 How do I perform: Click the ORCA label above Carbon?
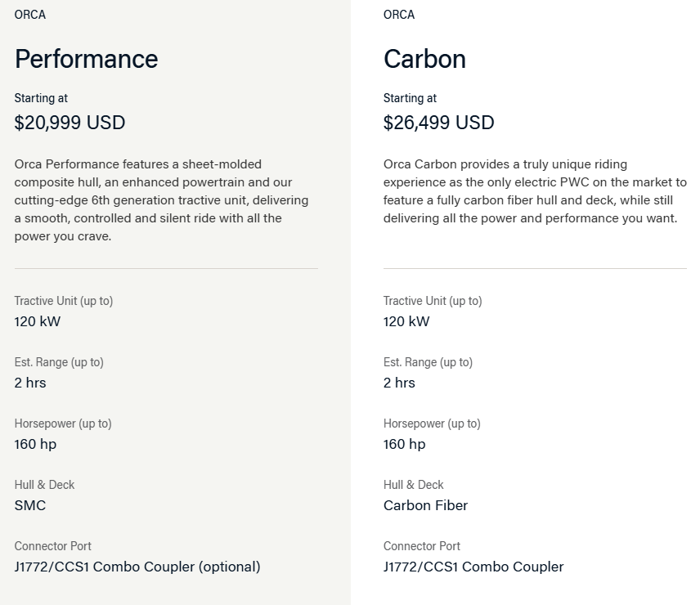399,15
